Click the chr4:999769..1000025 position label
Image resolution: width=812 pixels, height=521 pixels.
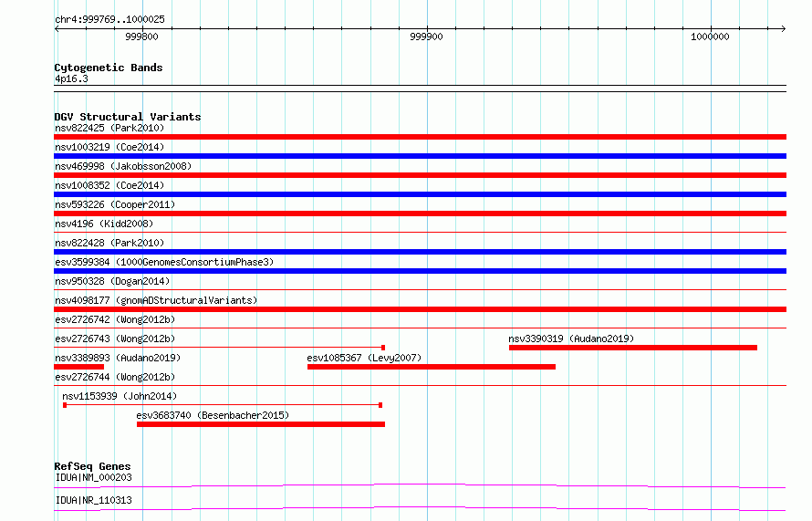tap(109, 19)
